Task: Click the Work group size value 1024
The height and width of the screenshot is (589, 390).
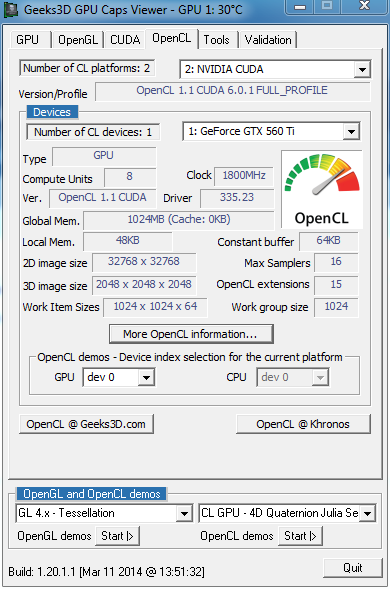Action: pos(336,308)
